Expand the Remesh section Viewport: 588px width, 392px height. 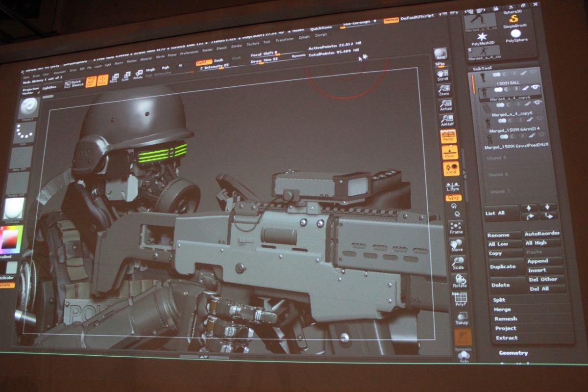[505, 318]
